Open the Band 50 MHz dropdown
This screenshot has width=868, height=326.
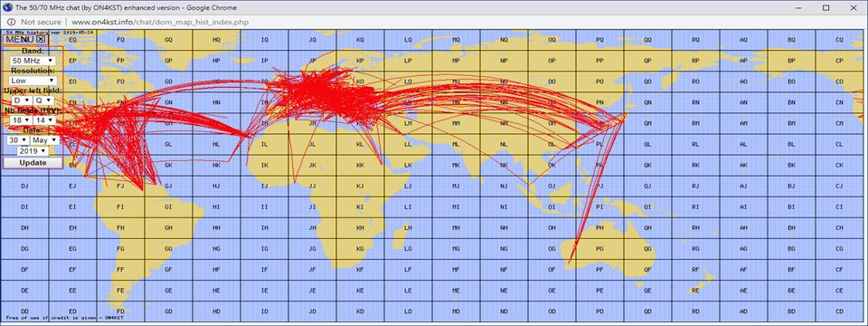pos(33,60)
